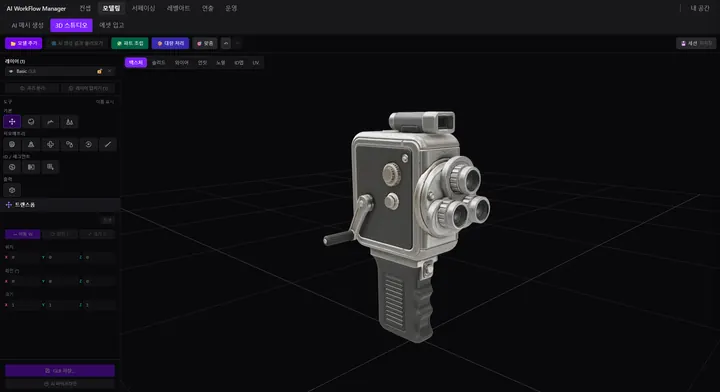Select the curve-shaped tool in the basic tools row
The image size is (720, 392).
[51, 122]
